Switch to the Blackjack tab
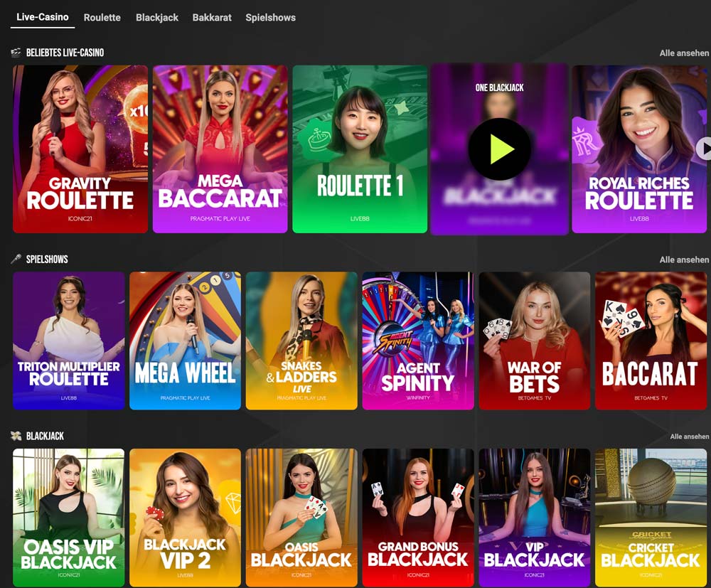 [156, 17]
